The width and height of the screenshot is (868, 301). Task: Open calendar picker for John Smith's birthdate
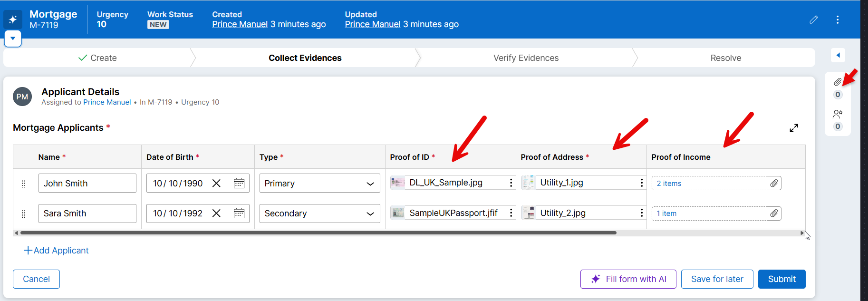(239, 184)
